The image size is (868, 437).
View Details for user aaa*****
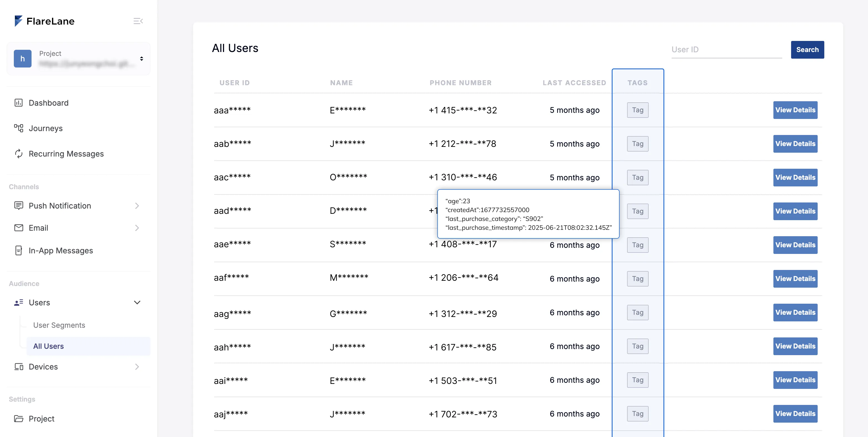[x=795, y=110]
